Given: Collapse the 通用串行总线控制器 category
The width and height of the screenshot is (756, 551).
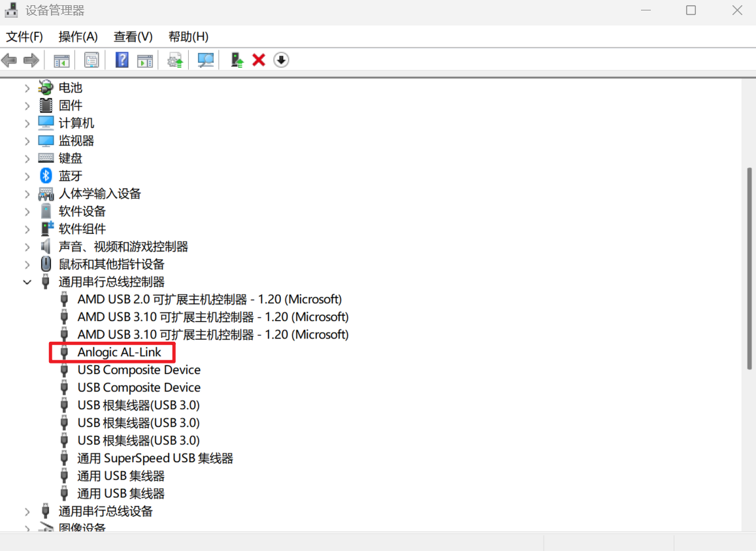Looking at the screenshot, I should point(27,282).
